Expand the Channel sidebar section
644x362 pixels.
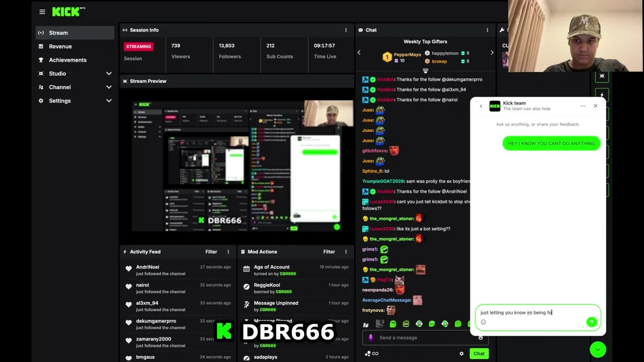point(109,87)
